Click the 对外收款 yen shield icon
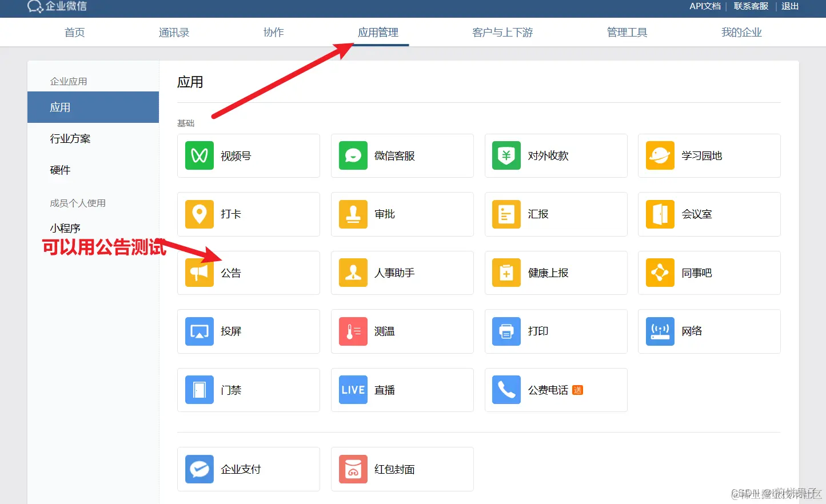Viewport: 826px width, 504px height. click(506, 155)
